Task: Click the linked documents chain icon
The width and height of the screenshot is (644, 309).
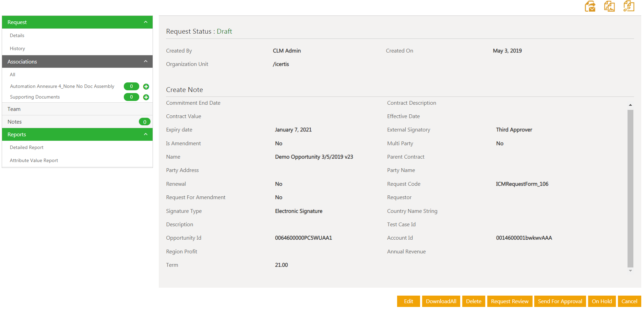Action: point(629,6)
